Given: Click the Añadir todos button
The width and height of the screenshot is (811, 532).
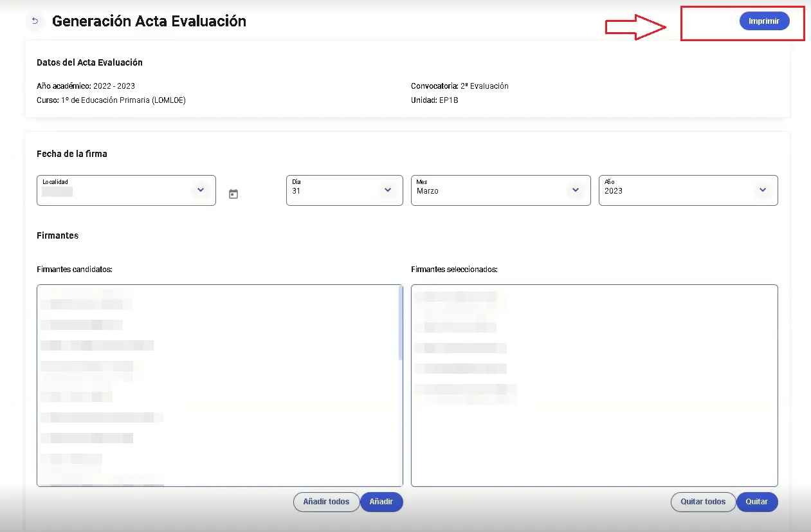Looking at the screenshot, I should pos(326,502).
